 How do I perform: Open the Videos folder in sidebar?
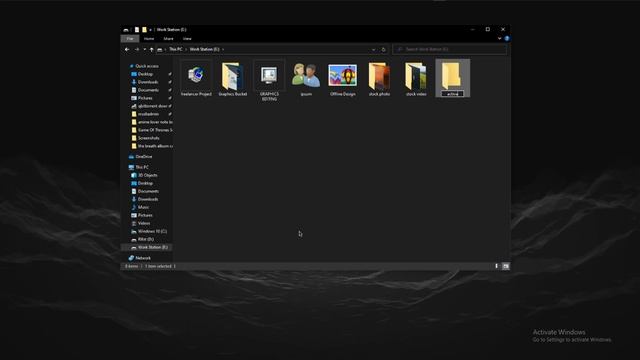pyautogui.click(x=144, y=223)
